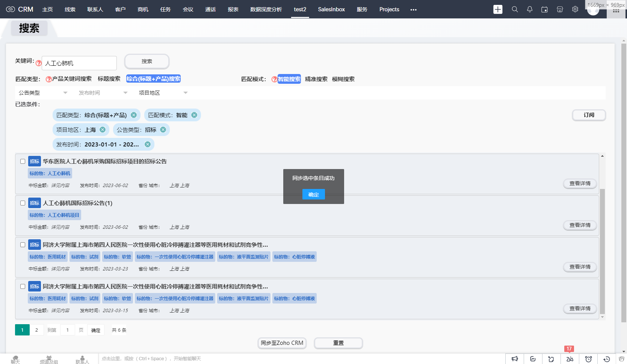This screenshot has width=627, height=364.
Task: Open the search icon in top bar
Action: coord(515,9)
